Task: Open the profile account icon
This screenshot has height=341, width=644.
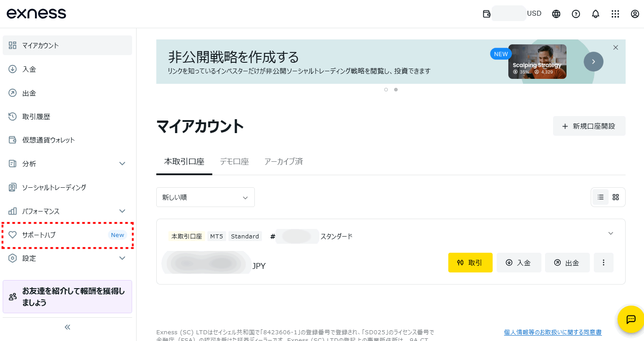Action: tap(635, 13)
